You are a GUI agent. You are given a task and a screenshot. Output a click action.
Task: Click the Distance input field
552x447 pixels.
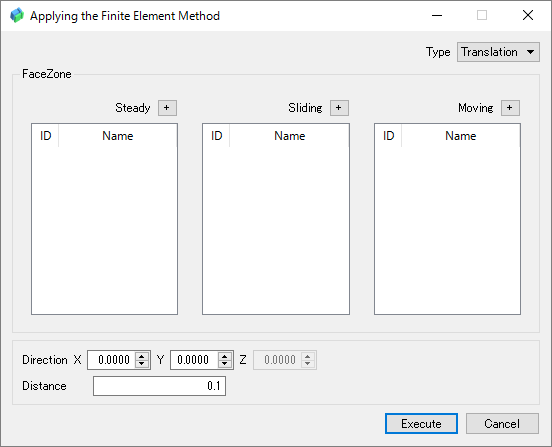(159, 386)
